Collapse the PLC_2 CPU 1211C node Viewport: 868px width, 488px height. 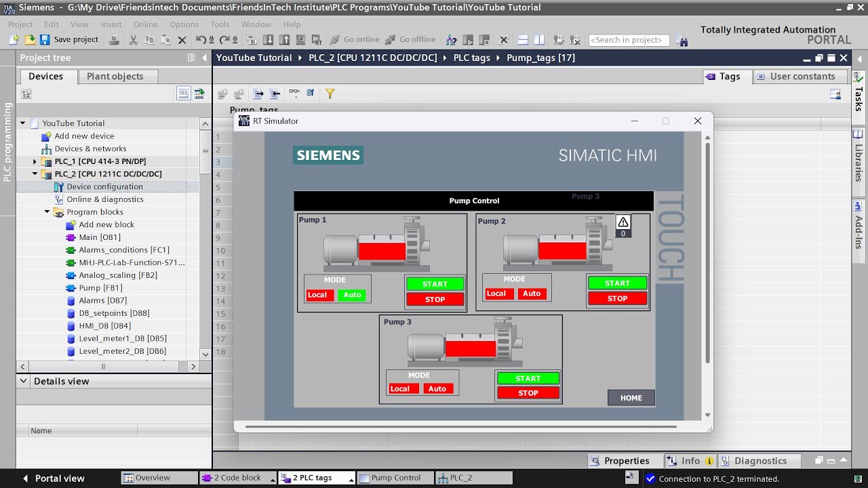pyautogui.click(x=35, y=174)
